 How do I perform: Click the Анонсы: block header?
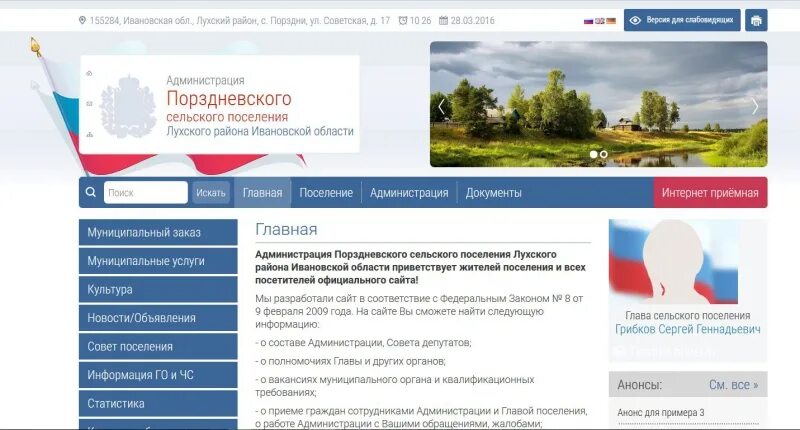pyautogui.click(x=640, y=385)
